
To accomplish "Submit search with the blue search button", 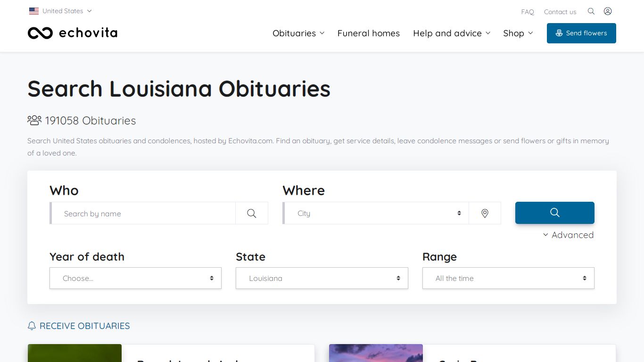I will coord(555,213).
